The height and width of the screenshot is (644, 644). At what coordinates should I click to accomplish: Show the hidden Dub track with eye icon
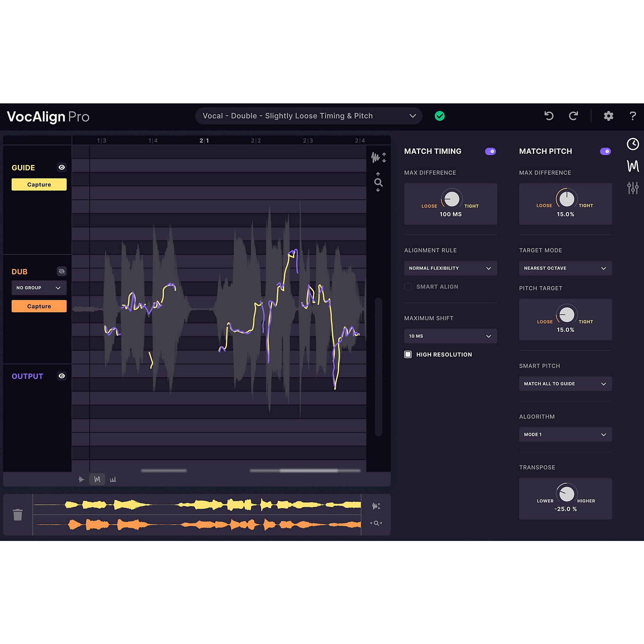click(62, 271)
